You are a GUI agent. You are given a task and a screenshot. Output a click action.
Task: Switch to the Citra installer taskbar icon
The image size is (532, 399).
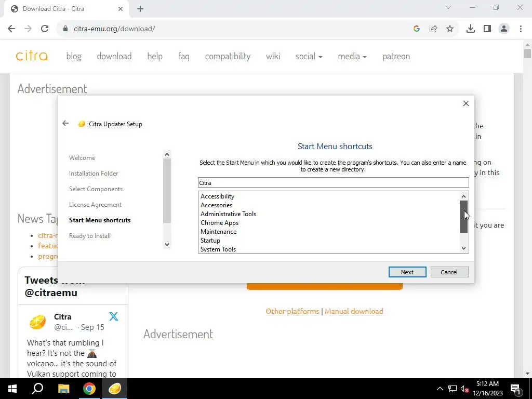tap(115, 389)
